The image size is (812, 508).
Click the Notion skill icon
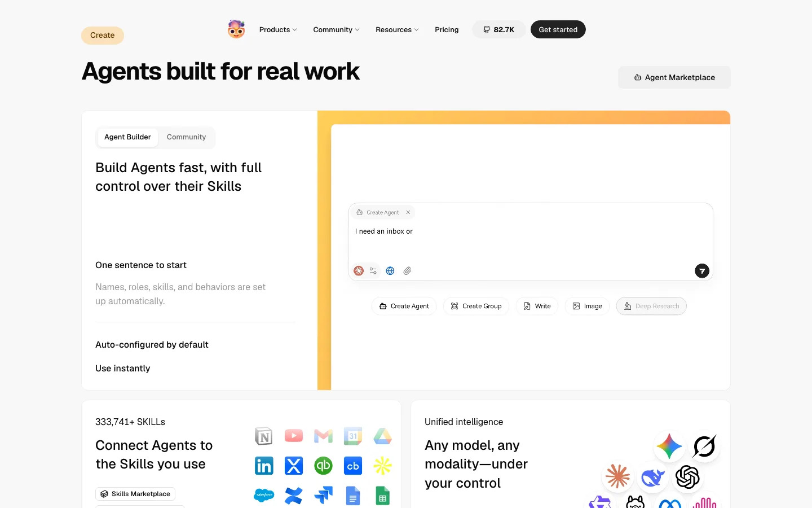tap(264, 436)
